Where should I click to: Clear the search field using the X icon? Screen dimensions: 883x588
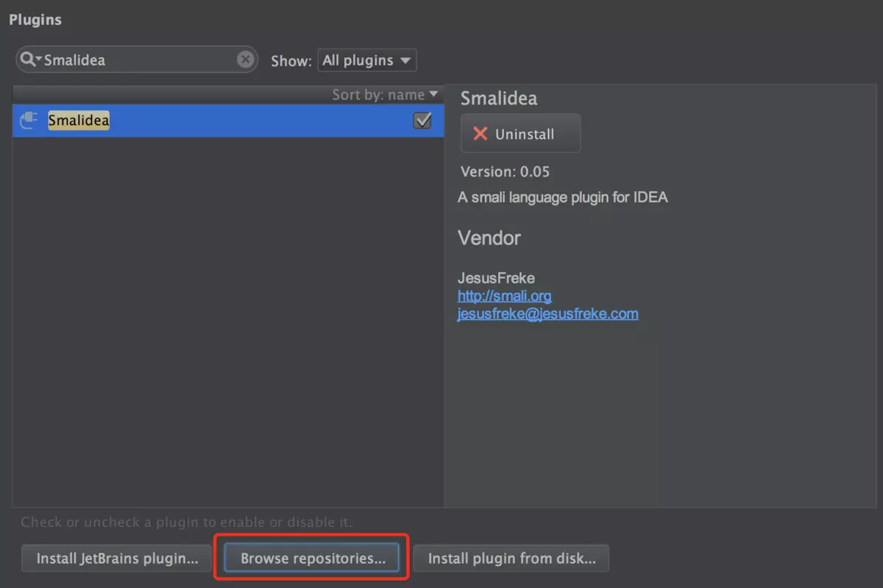(246, 60)
